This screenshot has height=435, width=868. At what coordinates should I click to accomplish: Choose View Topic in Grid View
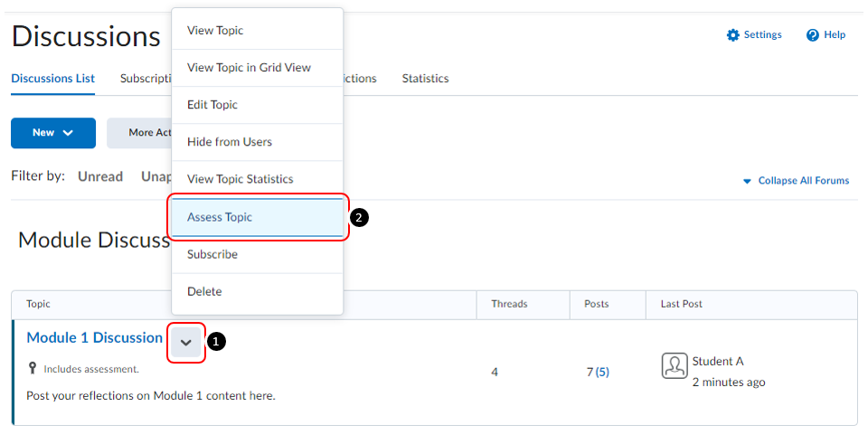[249, 68]
